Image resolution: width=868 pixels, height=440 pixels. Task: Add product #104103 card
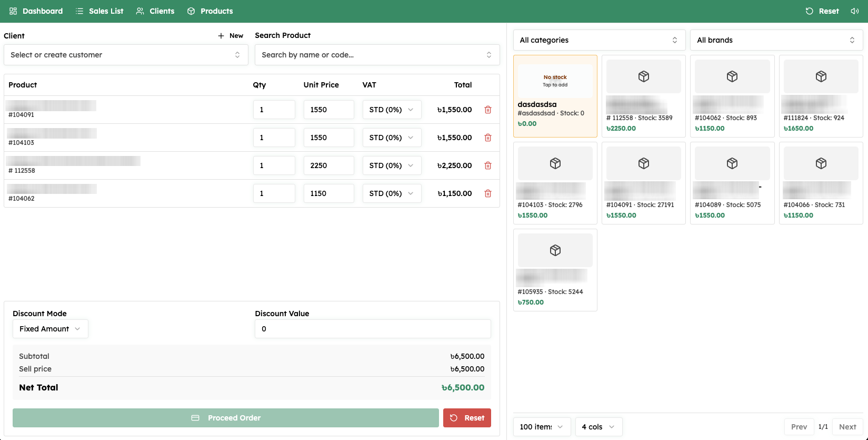pyautogui.click(x=555, y=183)
